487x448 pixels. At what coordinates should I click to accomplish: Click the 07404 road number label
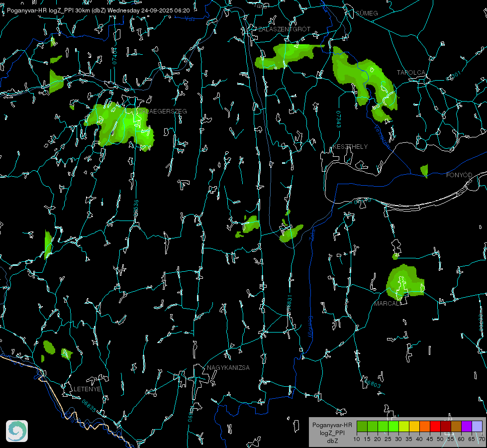(114, 56)
